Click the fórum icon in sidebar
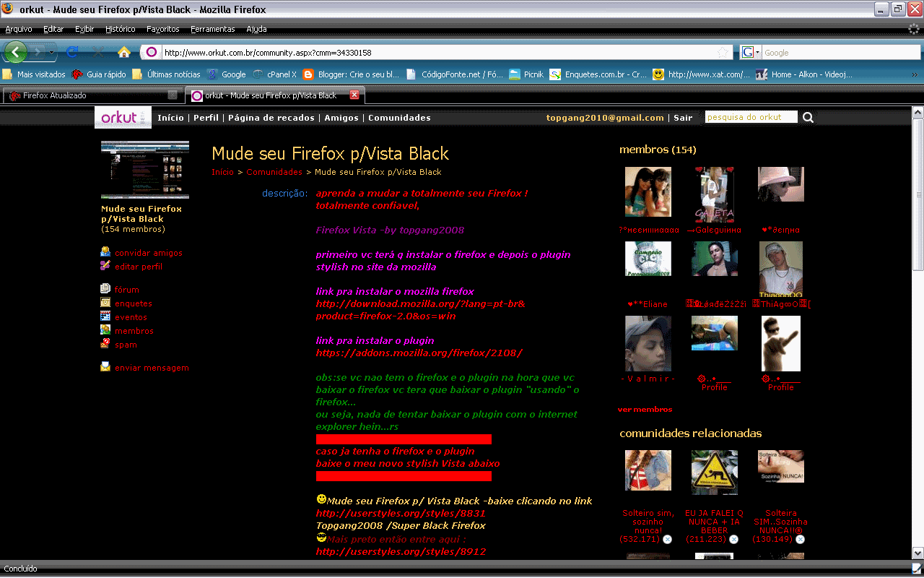This screenshot has width=924, height=578. 105,289
